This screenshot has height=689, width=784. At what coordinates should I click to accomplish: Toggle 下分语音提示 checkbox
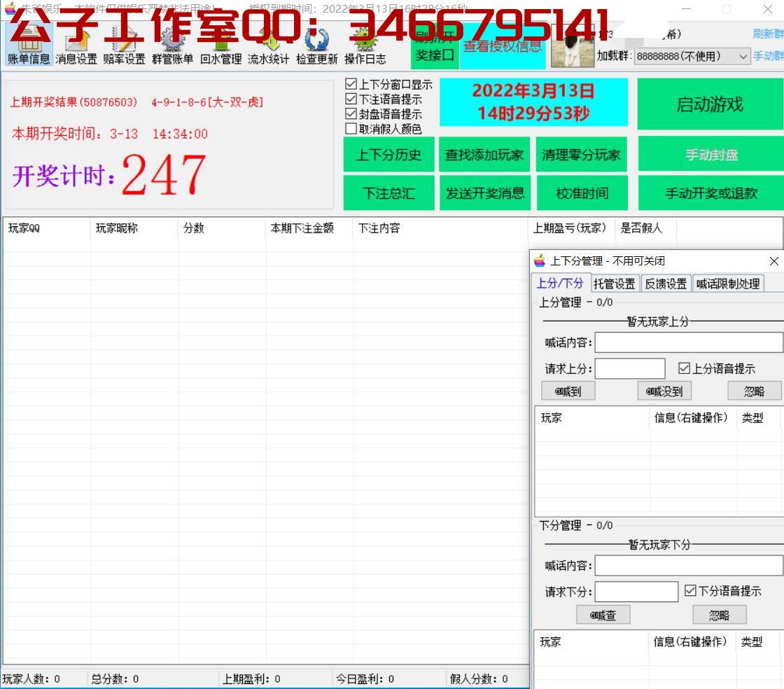[690, 590]
